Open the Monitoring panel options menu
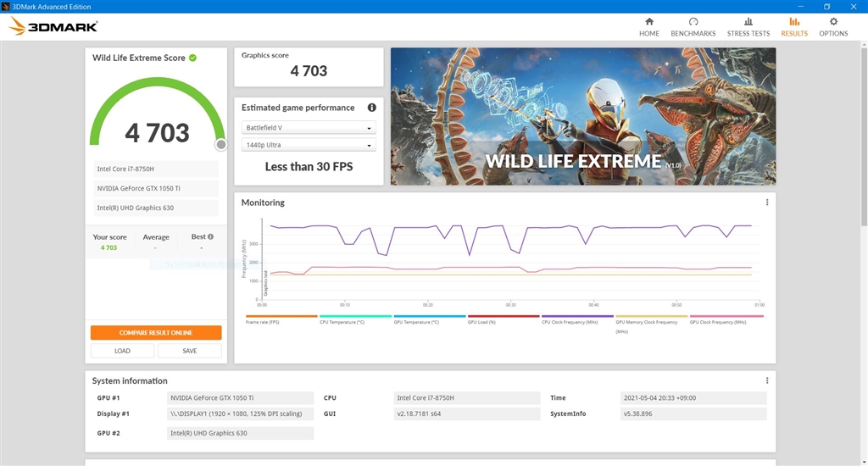 pos(766,202)
